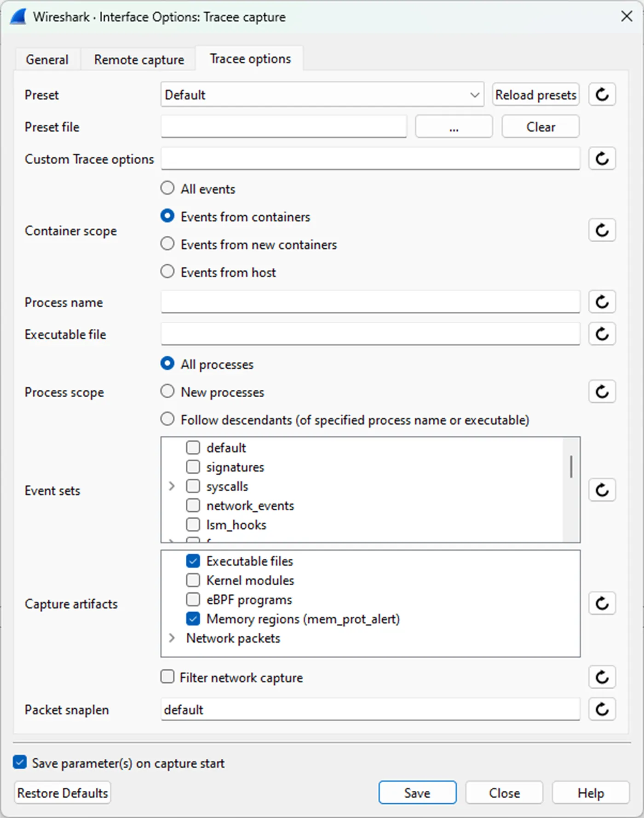644x818 pixels.
Task: Close the Interface Options dialog with X
Action: pyautogui.click(x=627, y=17)
